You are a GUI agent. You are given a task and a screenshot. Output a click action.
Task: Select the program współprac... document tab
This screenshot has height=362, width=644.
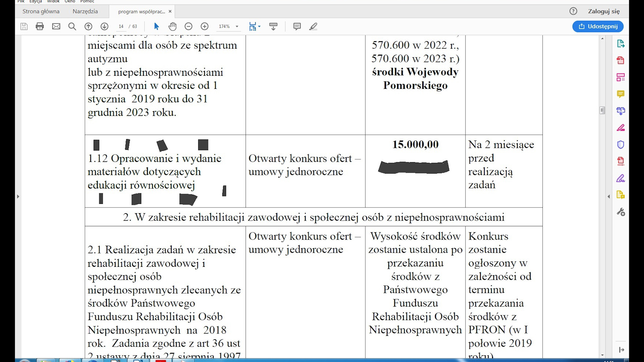coord(142,11)
